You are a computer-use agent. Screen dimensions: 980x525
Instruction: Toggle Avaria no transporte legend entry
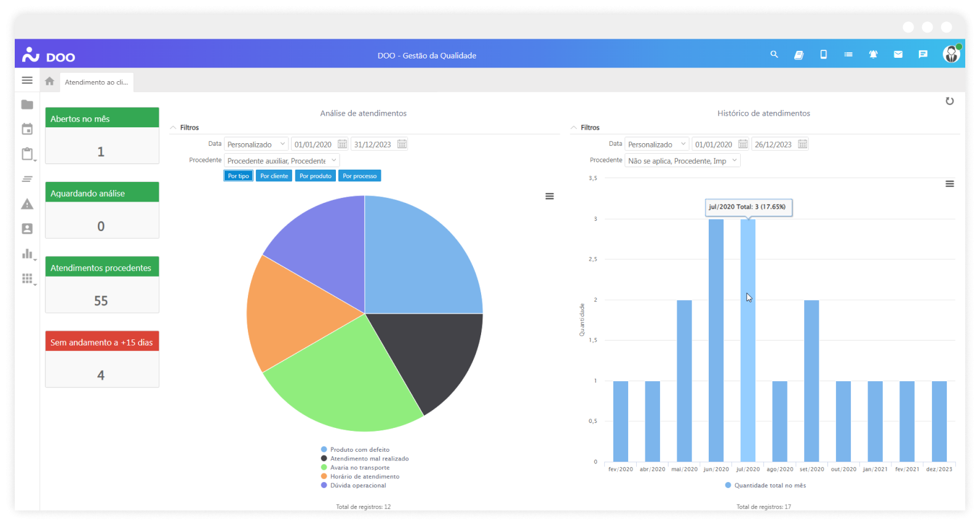(355, 467)
